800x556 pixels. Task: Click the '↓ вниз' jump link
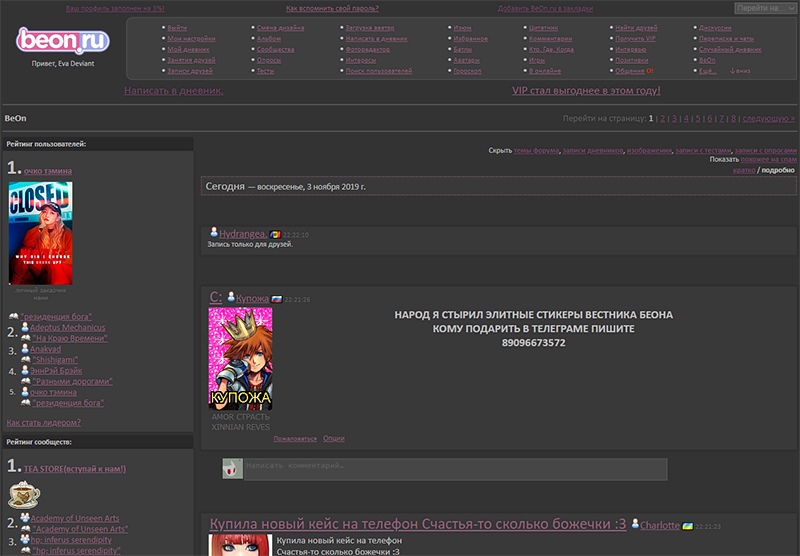740,71
